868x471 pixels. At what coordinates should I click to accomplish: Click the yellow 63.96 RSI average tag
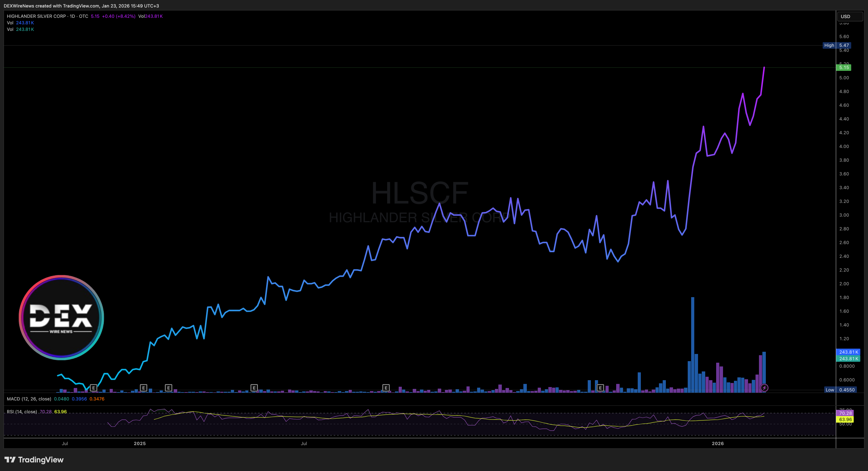[x=845, y=419]
